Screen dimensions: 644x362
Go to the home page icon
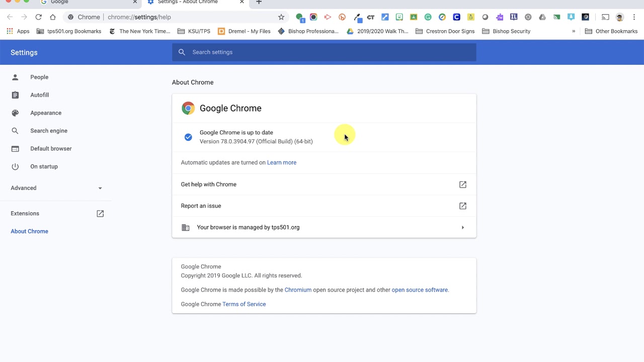click(x=53, y=17)
